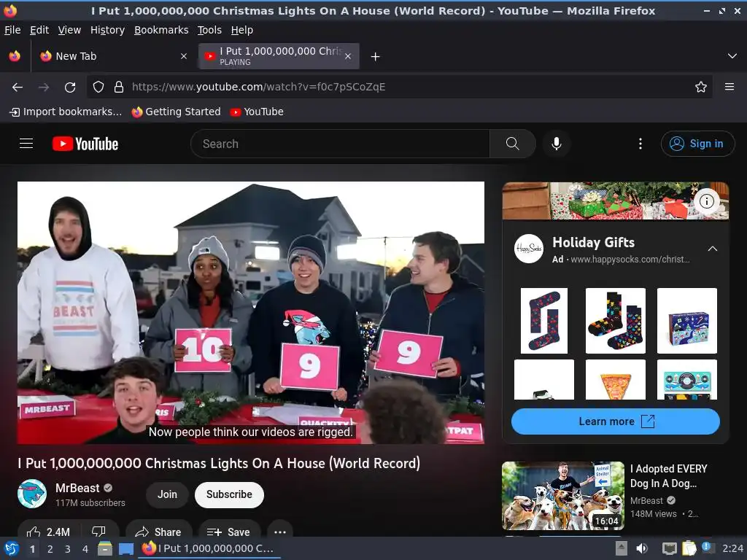Open the I Adopted EVERY Dog title

coord(668,476)
